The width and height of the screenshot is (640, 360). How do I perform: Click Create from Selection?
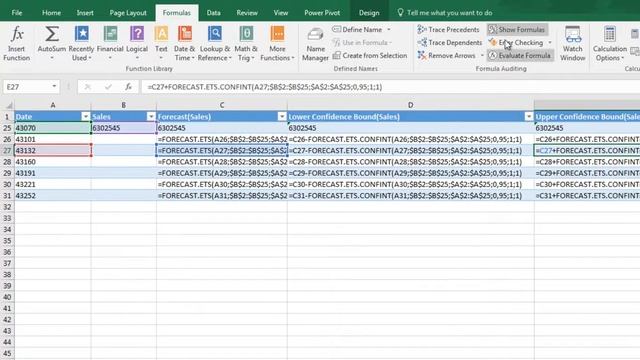[370, 56]
